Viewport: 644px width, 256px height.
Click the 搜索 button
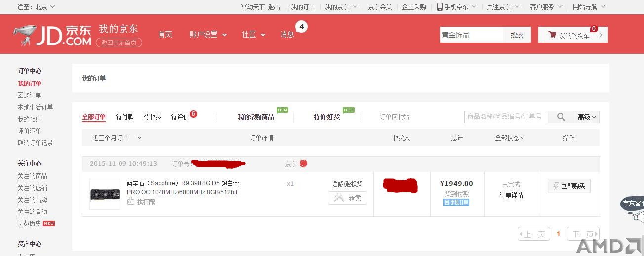(517, 35)
